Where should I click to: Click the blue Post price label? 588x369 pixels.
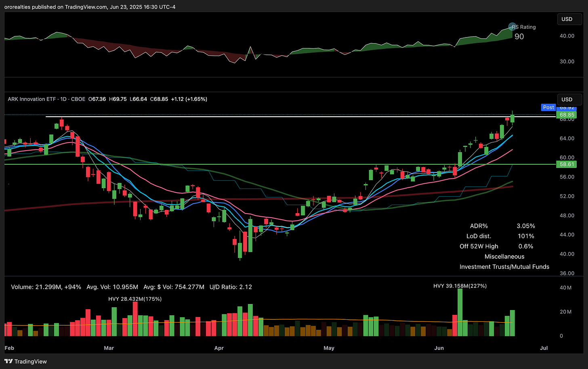(548, 107)
